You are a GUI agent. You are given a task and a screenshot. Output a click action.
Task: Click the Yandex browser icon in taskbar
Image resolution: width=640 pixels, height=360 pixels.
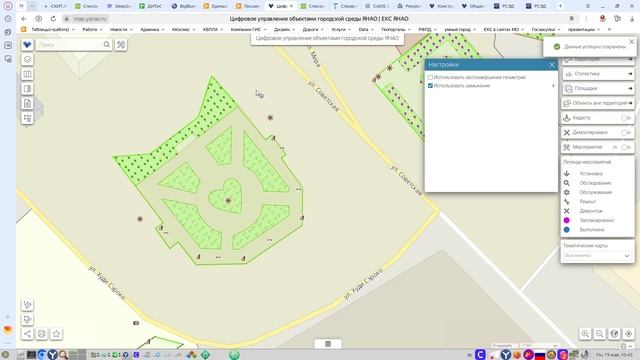tap(53, 355)
